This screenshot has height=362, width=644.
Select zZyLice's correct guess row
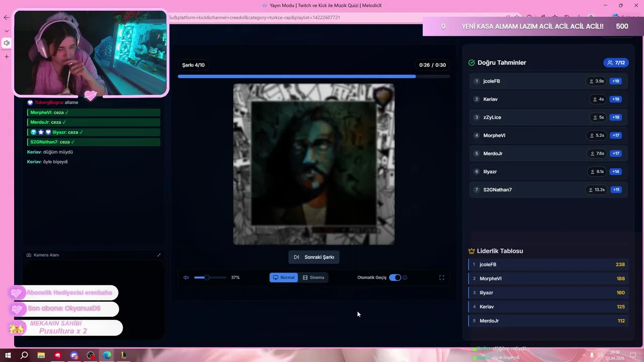tap(548, 117)
